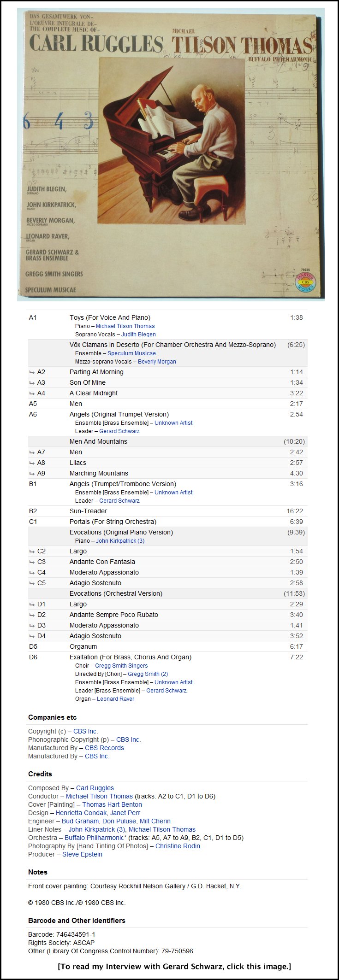Open the Buffalo Philharmonic orchestra link
The width and height of the screenshot is (339, 980).
point(94,838)
